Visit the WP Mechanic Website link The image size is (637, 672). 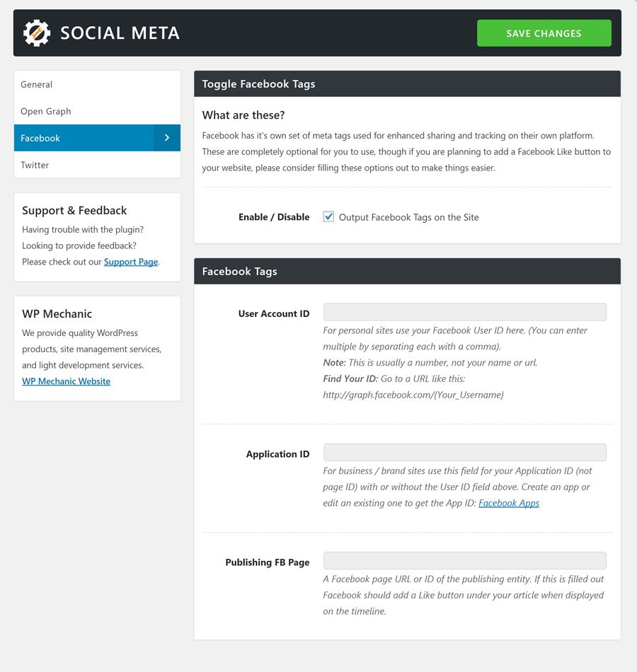click(x=66, y=381)
